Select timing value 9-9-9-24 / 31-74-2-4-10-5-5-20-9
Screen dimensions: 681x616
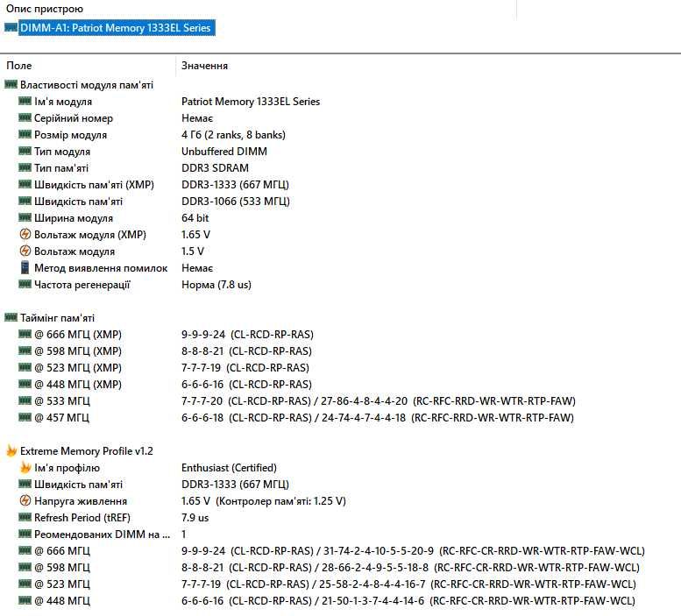[413, 551]
